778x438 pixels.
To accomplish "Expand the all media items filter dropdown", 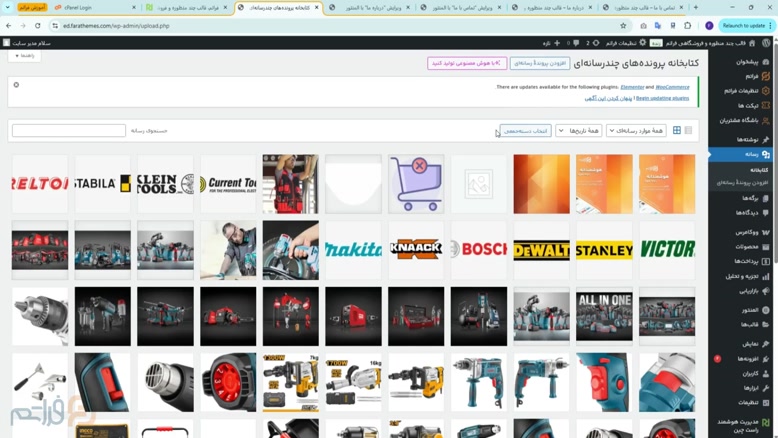I will pos(636,131).
